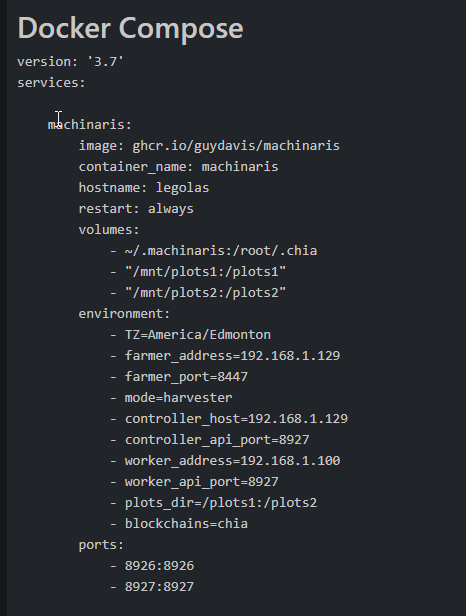Screen dimensions: 466x616
Task: Click hostname: legolas text
Action: [x=144, y=188]
